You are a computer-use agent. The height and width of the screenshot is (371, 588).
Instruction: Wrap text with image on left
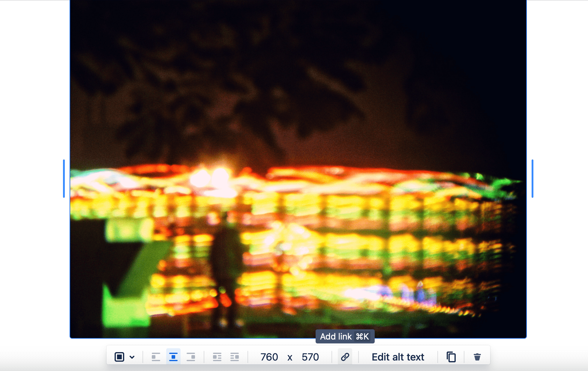(217, 357)
